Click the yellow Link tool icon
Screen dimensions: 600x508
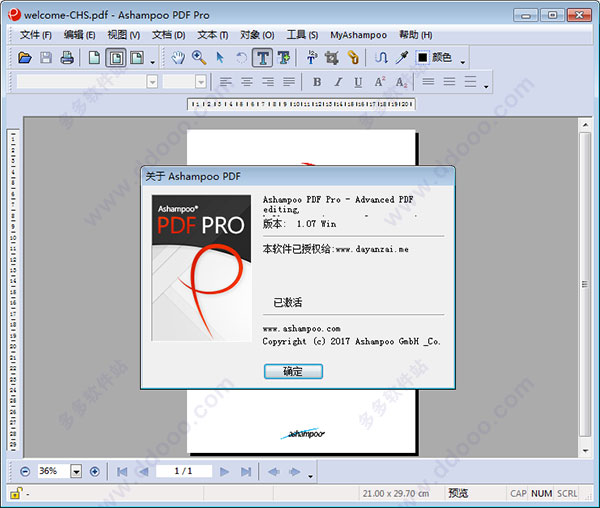(x=353, y=58)
